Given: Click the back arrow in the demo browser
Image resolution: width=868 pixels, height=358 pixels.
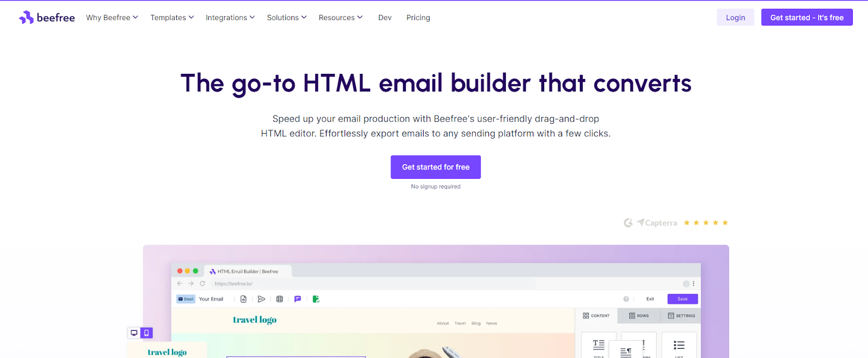Looking at the screenshot, I should (180, 284).
